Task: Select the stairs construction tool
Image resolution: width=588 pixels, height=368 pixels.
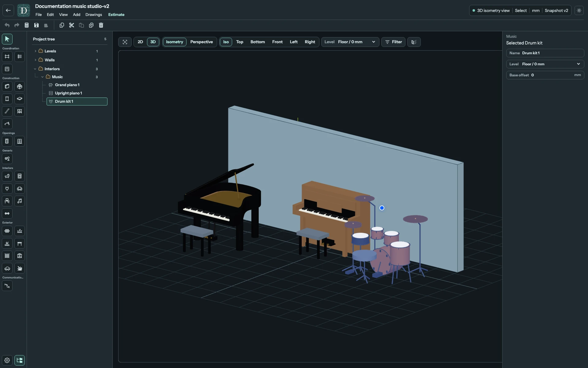Action: (7, 111)
